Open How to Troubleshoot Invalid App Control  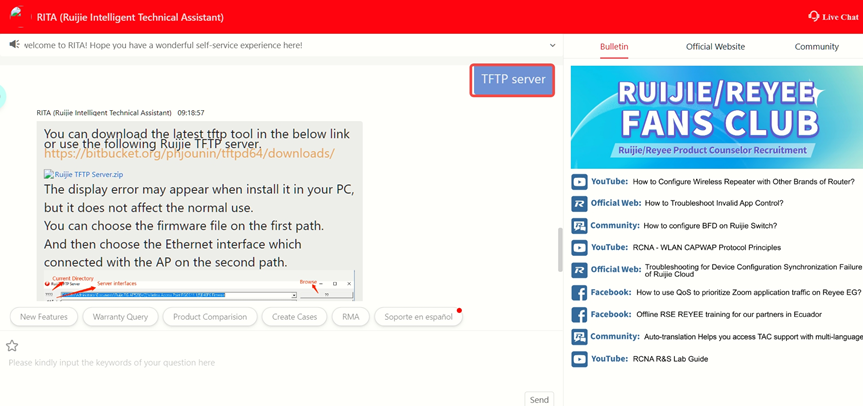(714, 203)
